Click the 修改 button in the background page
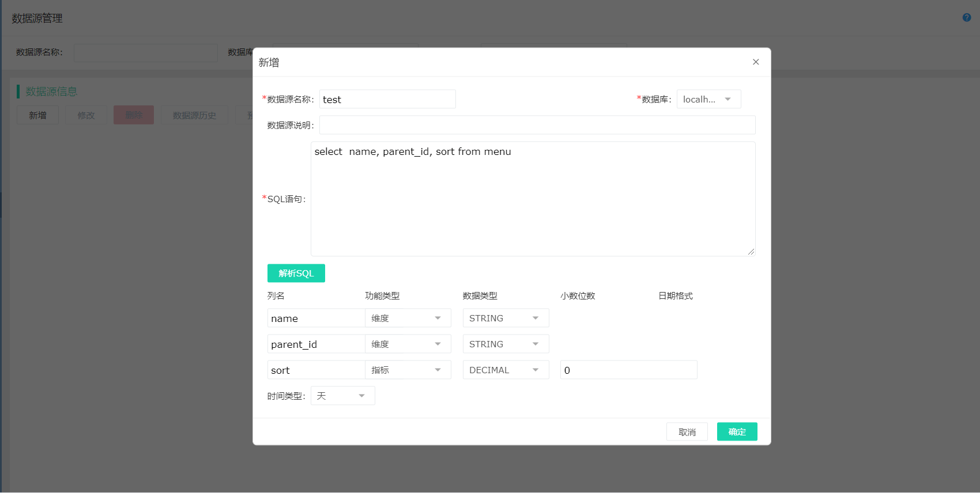 point(86,115)
